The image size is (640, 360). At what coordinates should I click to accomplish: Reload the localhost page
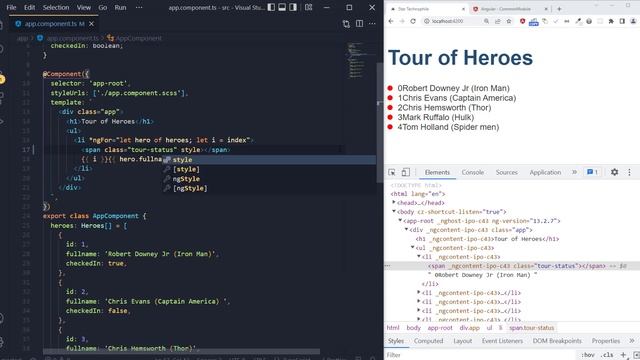click(413, 21)
